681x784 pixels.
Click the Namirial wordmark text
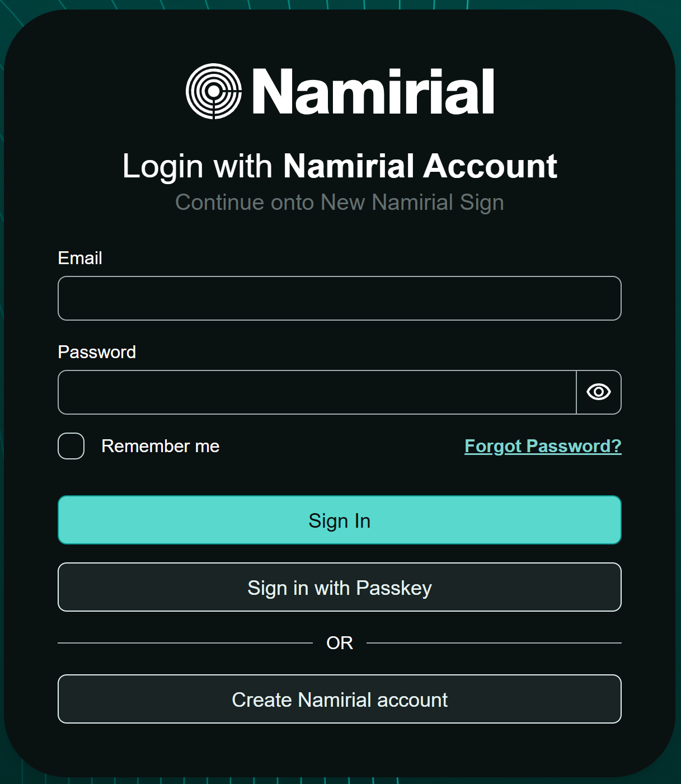(x=373, y=92)
